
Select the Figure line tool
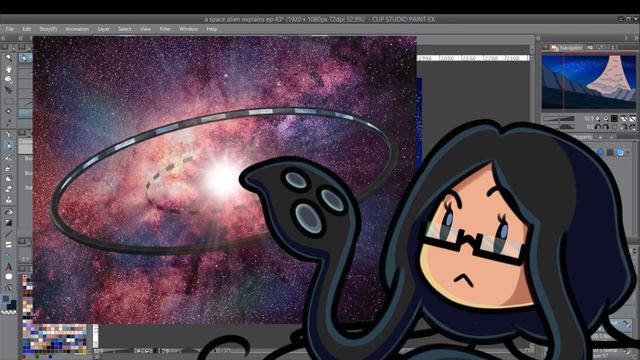click(x=9, y=234)
